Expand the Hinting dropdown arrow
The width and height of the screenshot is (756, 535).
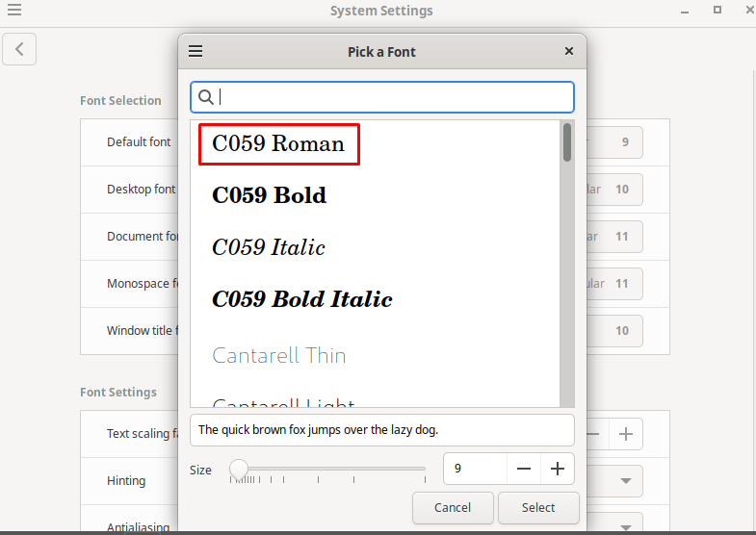coord(626,481)
